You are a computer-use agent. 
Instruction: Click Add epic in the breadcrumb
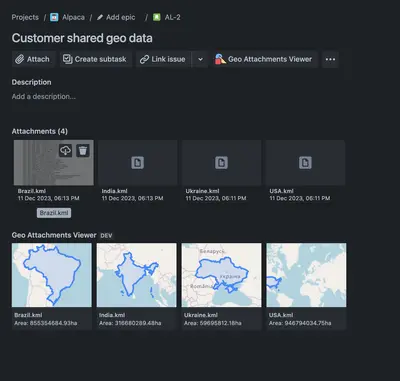(x=121, y=17)
